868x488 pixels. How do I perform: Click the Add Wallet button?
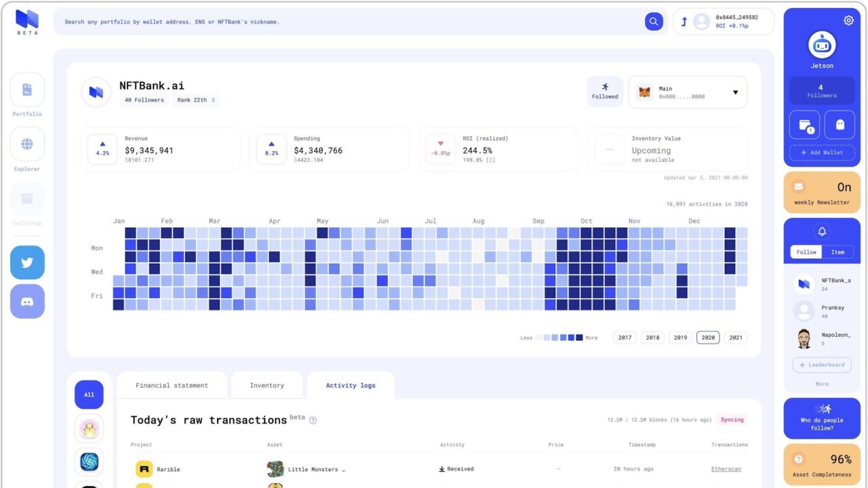[x=822, y=152]
